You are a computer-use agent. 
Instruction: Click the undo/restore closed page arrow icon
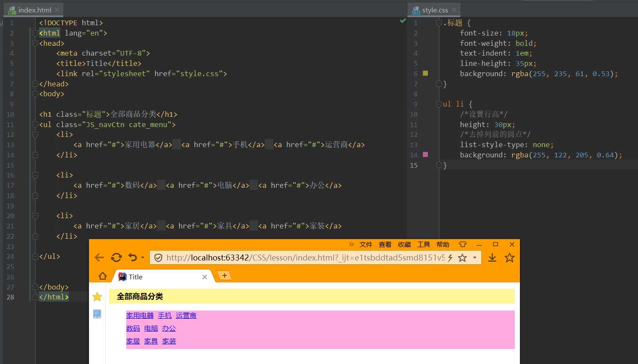tap(133, 257)
